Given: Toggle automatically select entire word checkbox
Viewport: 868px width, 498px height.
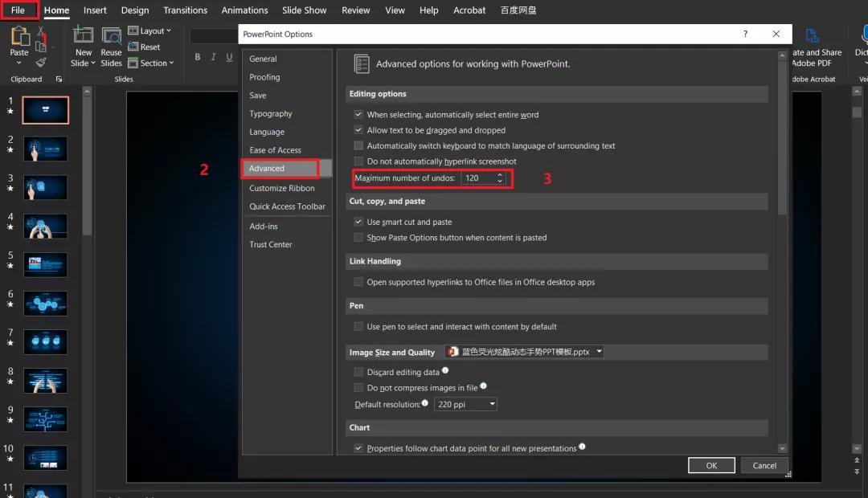Looking at the screenshot, I should tap(358, 115).
